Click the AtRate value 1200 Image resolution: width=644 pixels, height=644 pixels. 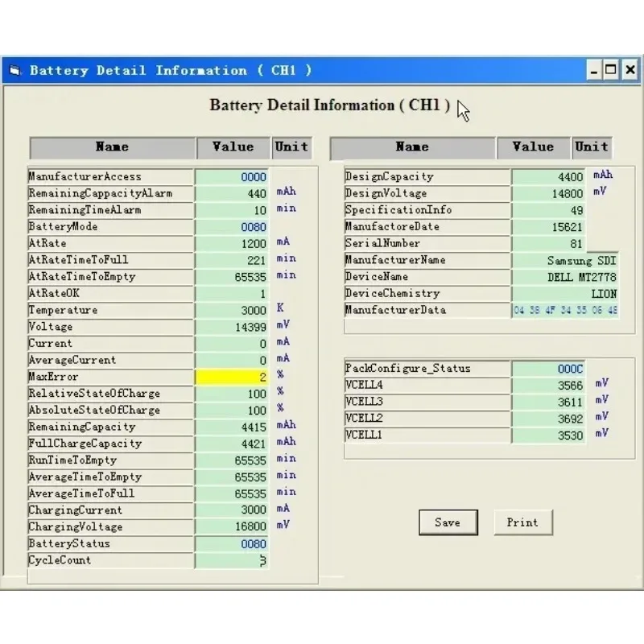click(x=232, y=244)
